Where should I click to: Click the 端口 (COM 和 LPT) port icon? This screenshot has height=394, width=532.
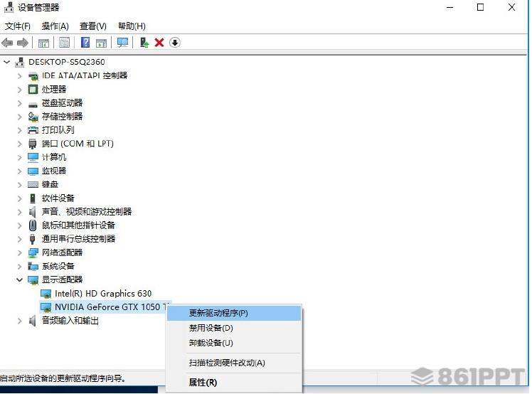(x=33, y=144)
